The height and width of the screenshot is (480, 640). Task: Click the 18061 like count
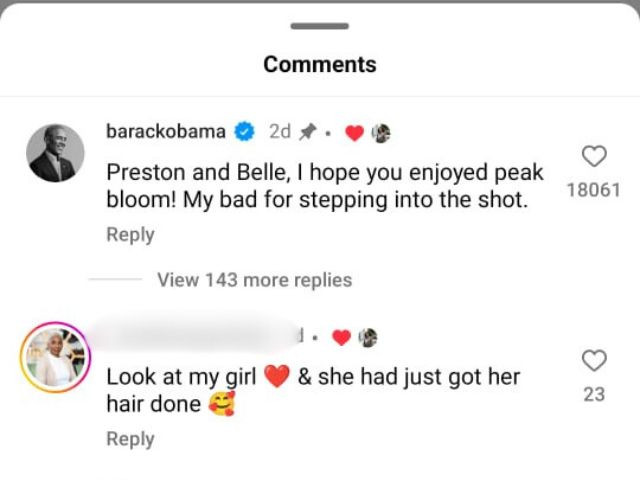pos(594,190)
